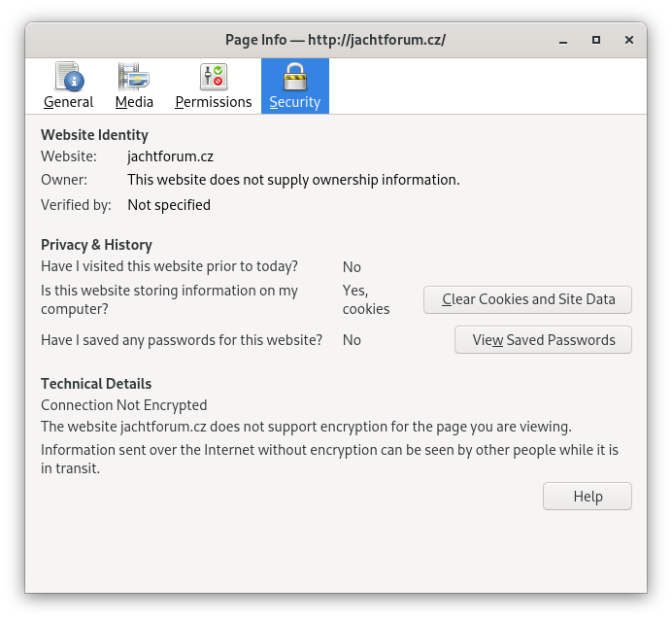This screenshot has height=621, width=672.
Task: Click the Security tab padlock icon
Action: [x=294, y=77]
